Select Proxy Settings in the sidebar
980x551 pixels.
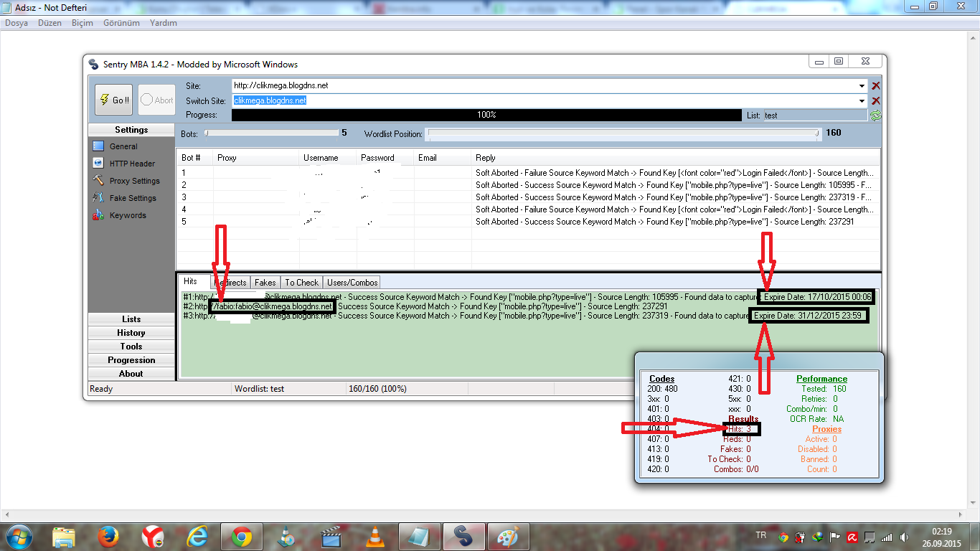(134, 181)
